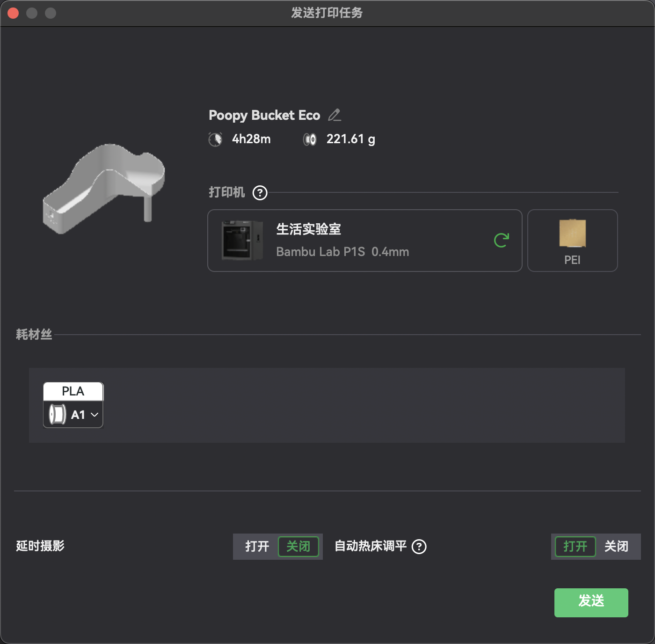Enable 打开 for 延时摄影 timelapse
This screenshot has height=644, width=655.
pos(256,546)
